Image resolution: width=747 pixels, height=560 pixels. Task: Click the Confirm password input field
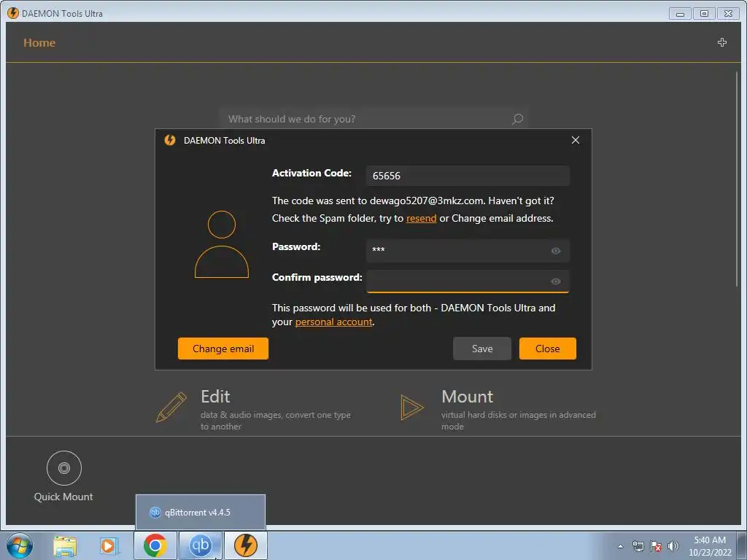[468, 281]
